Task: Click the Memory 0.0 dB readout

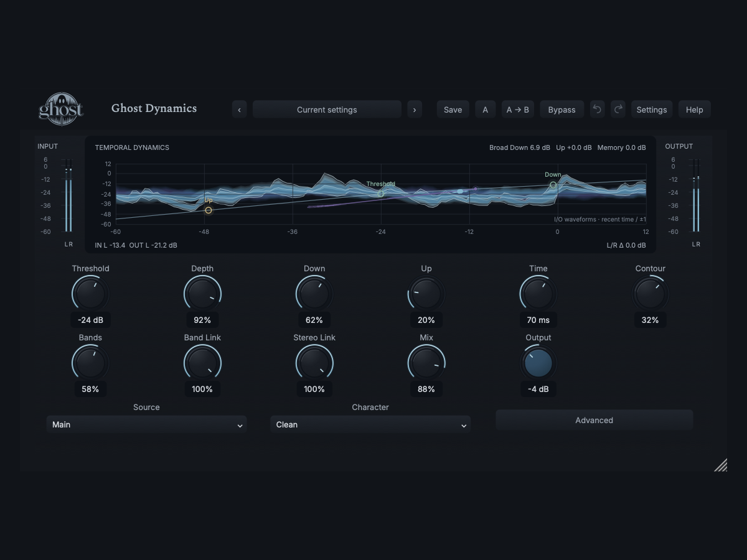Action: point(622,147)
